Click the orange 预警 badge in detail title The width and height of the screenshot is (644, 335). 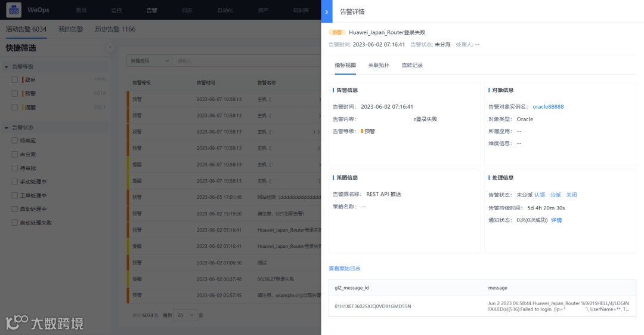click(337, 32)
